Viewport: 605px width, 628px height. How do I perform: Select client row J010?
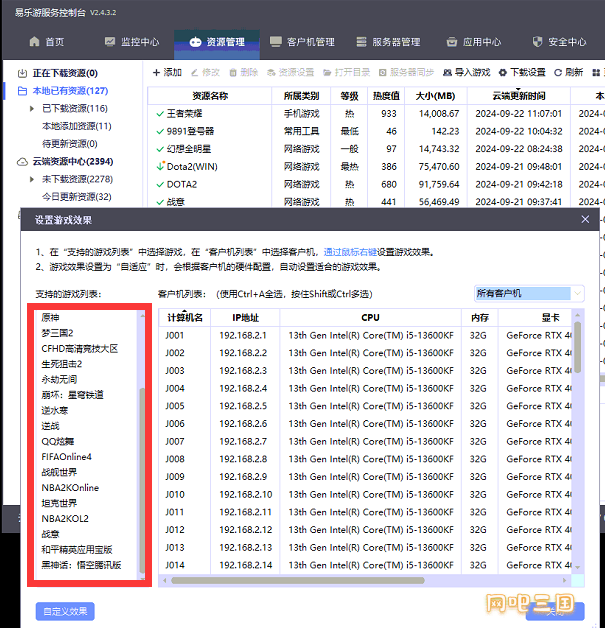coord(365,494)
